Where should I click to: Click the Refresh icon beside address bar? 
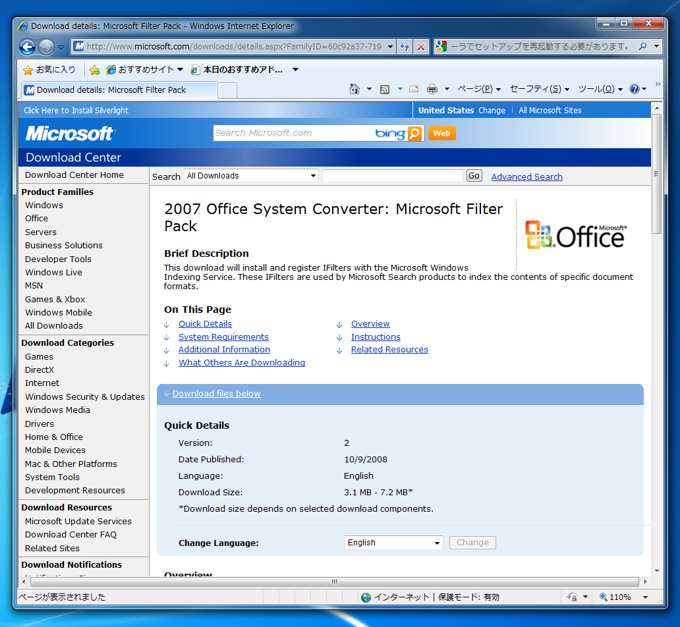(404, 46)
